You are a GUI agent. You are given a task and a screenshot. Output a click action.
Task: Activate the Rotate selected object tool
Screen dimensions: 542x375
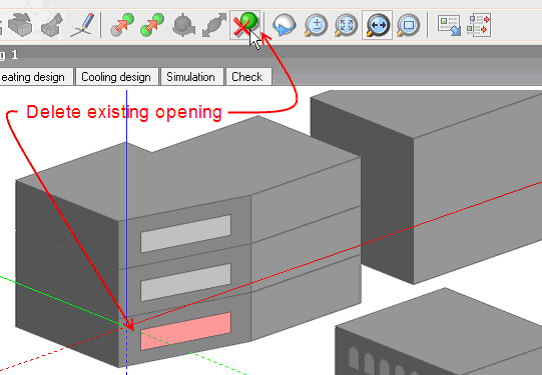click(x=183, y=25)
